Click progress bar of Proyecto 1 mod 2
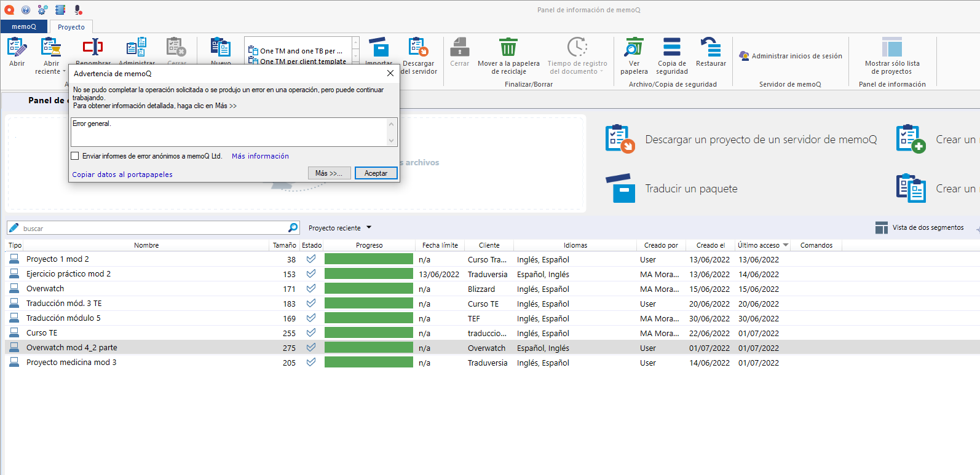This screenshot has height=475, width=980. click(368, 259)
